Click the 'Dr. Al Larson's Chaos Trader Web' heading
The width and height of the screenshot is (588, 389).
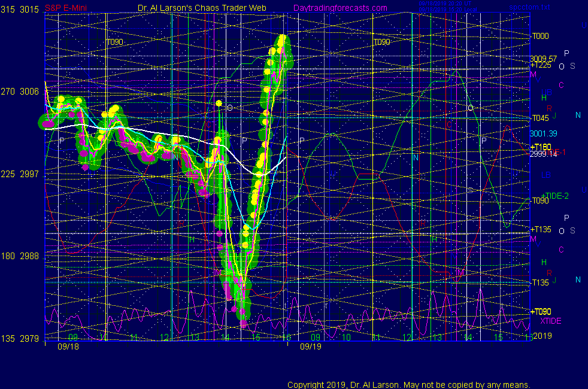[202, 8]
